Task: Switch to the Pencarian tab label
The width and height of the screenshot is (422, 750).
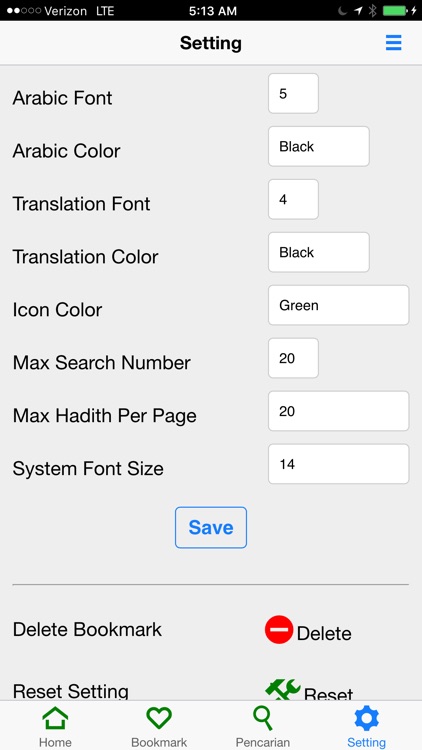Action: pyautogui.click(x=263, y=742)
